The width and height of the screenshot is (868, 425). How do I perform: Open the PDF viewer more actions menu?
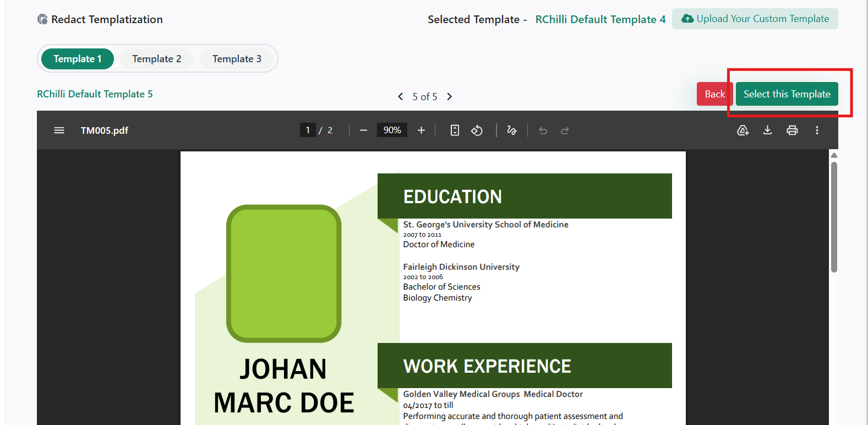[817, 130]
